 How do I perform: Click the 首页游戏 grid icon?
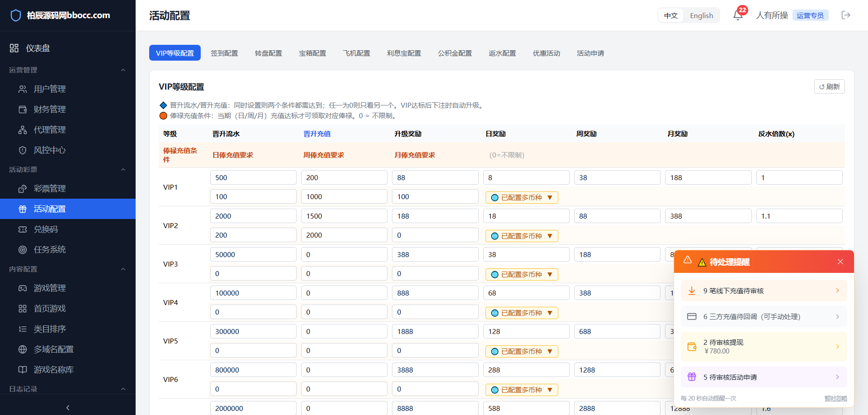pyautogui.click(x=23, y=309)
